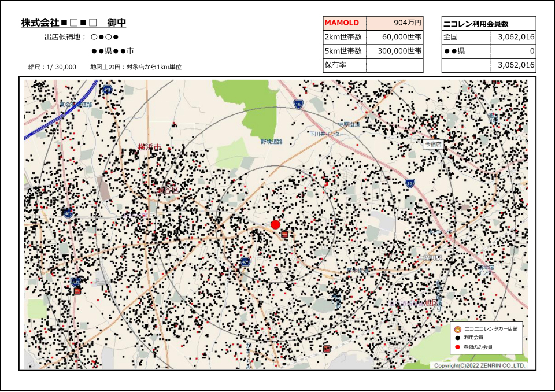
Task: Click the route shield above the 東名高速道路 label
Action: [x=108, y=89]
